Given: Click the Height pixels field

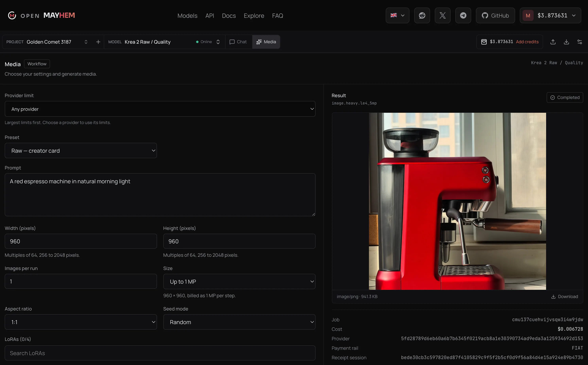Looking at the screenshot, I should tap(239, 241).
